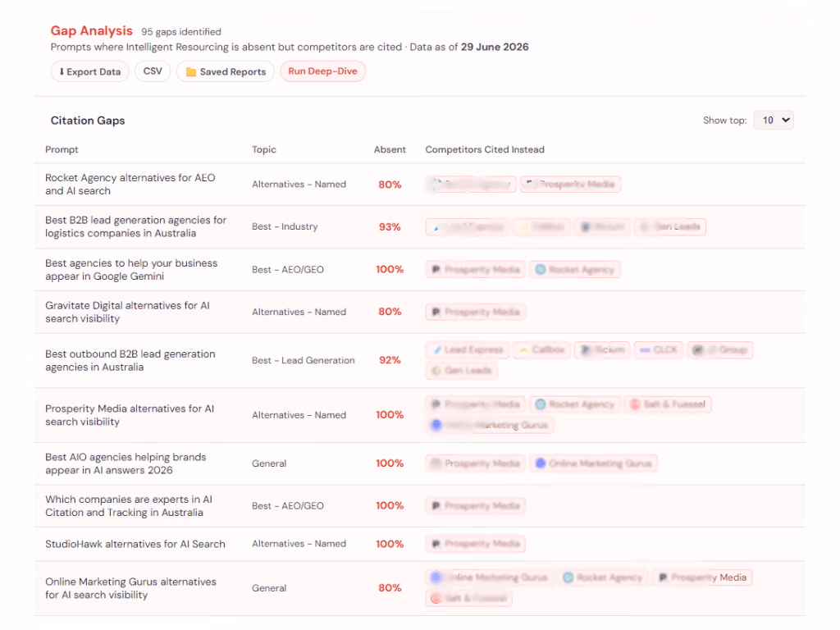The width and height of the screenshot is (840, 630).
Task: Click Callbox chip in outbound B2B row
Action: [541, 349]
